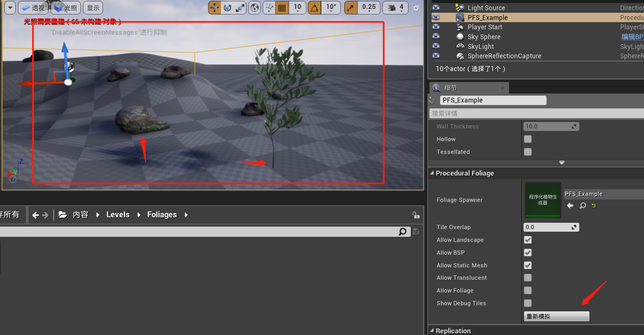Uncheck Allow Static Mesh checkbox
This screenshot has height=335, width=644.
pyautogui.click(x=528, y=265)
